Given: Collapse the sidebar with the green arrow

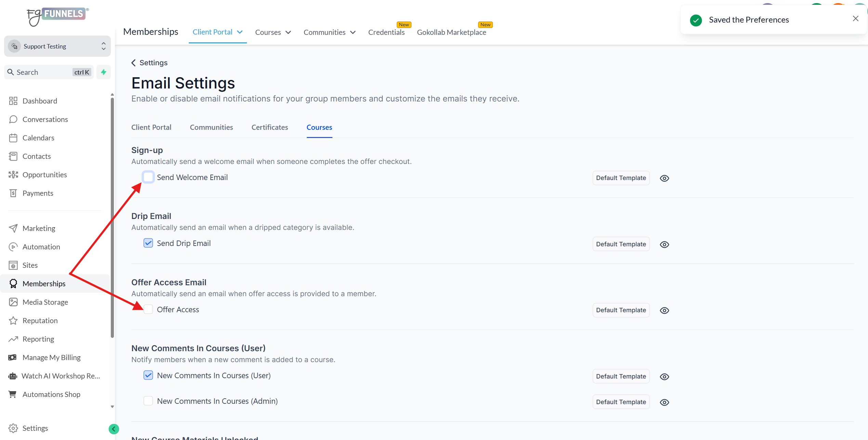Looking at the screenshot, I should pyautogui.click(x=114, y=429).
